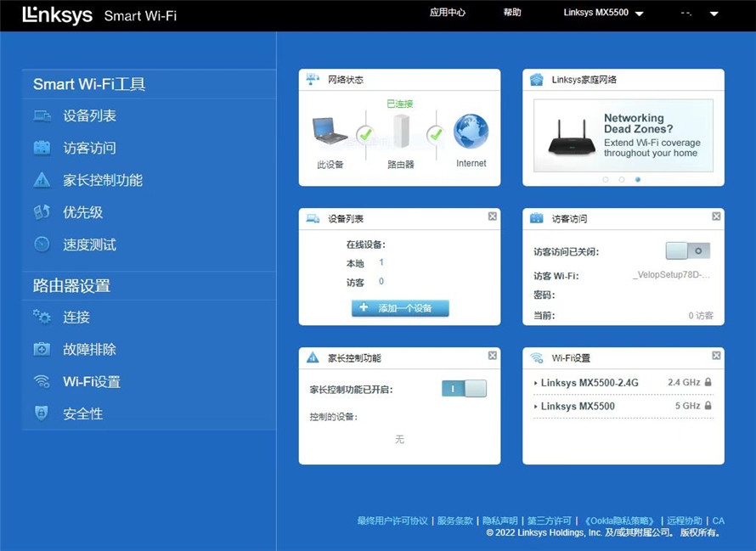This screenshot has width=756, height=551.
Task: Click the 家长控制功能 warning triangle sidebar icon
Action: 42,180
